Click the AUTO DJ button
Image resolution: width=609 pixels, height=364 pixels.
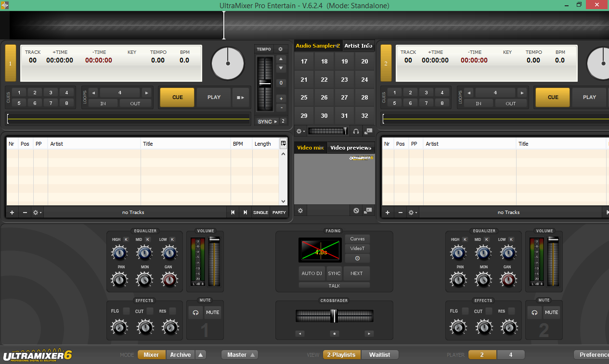[312, 273]
